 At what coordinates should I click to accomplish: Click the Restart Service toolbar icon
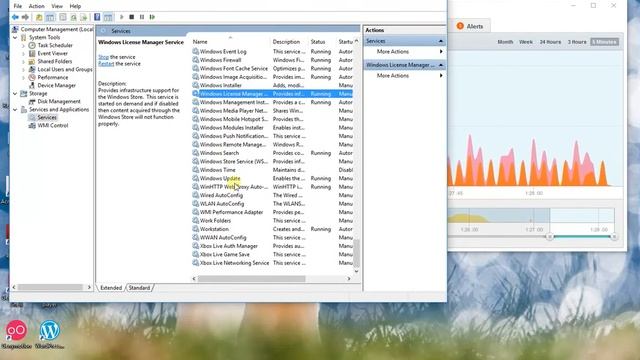point(152,17)
